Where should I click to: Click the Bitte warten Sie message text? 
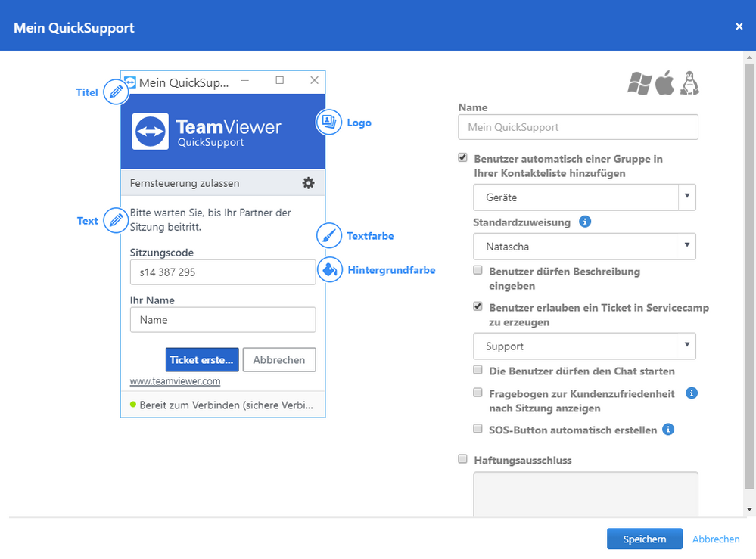pyautogui.click(x=210, y=220)
